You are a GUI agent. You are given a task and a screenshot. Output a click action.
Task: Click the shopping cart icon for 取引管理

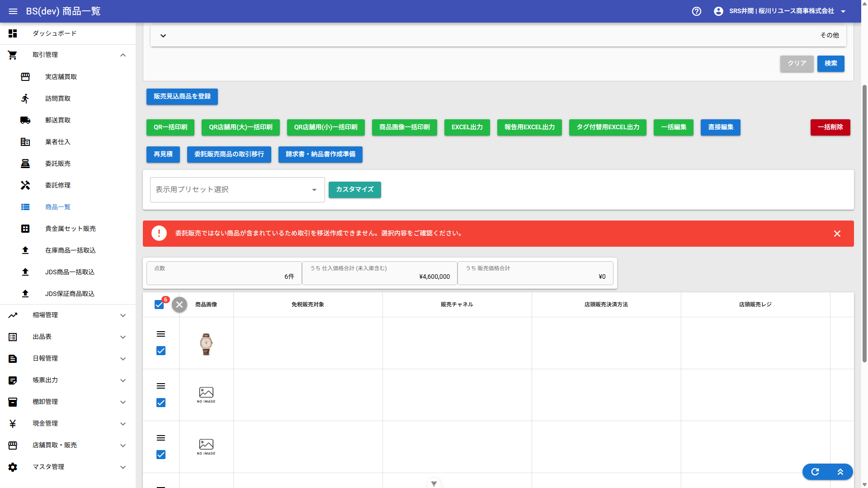click(13, 55)
